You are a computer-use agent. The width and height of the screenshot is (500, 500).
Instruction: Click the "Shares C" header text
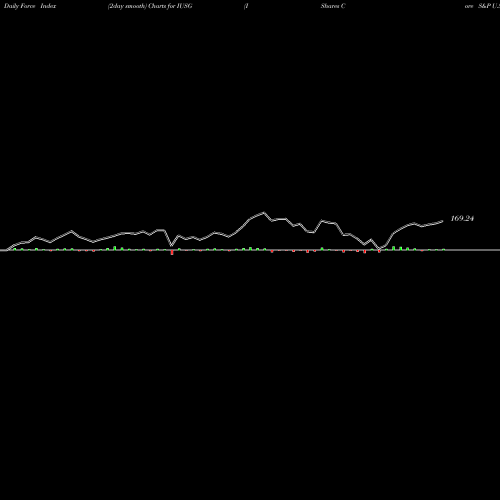coord(333,6)
